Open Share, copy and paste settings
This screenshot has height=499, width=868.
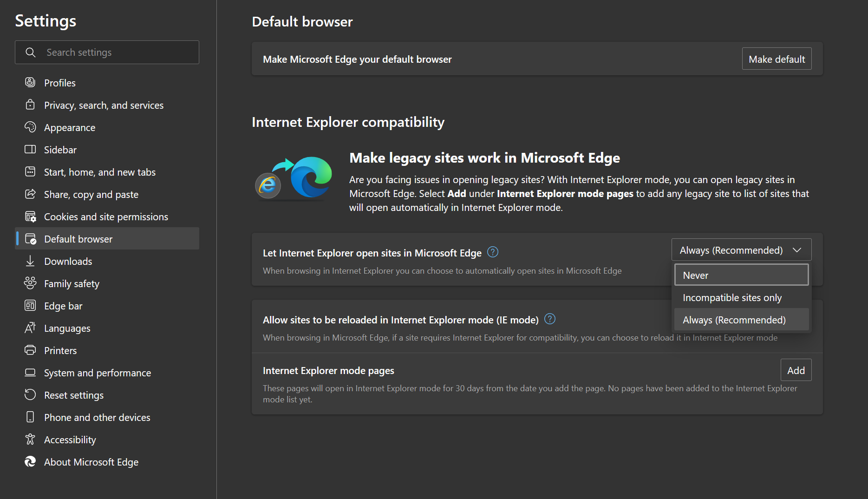coord(107,194)
